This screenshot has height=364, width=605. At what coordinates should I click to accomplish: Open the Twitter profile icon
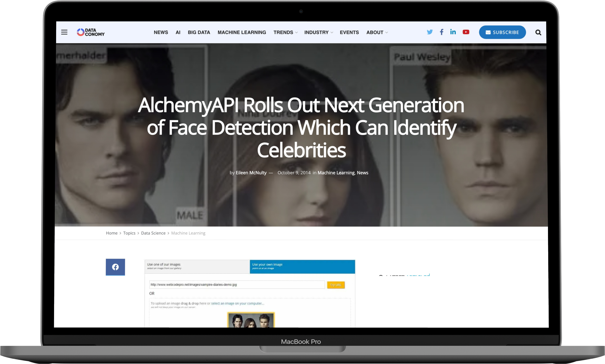429,32
